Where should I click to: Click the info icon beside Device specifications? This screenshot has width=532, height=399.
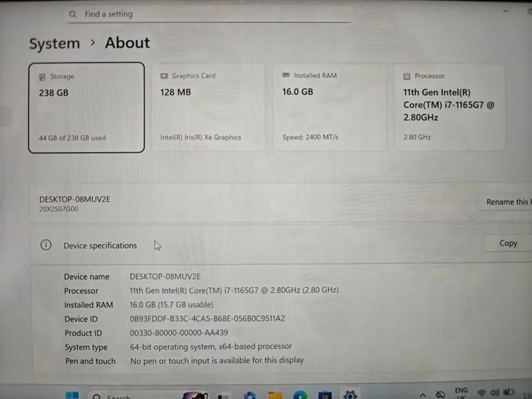coord(46,245)
